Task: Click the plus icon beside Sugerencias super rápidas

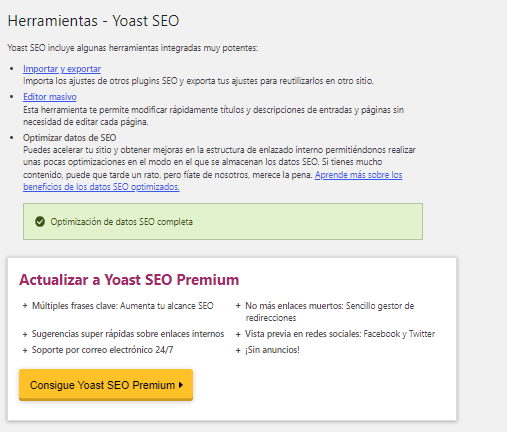Action: 25,334
